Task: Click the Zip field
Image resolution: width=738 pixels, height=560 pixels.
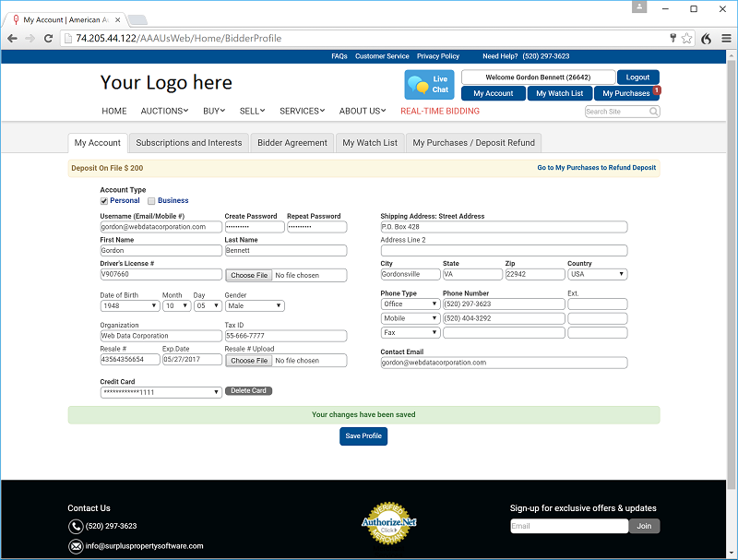Action: [535, 274]
